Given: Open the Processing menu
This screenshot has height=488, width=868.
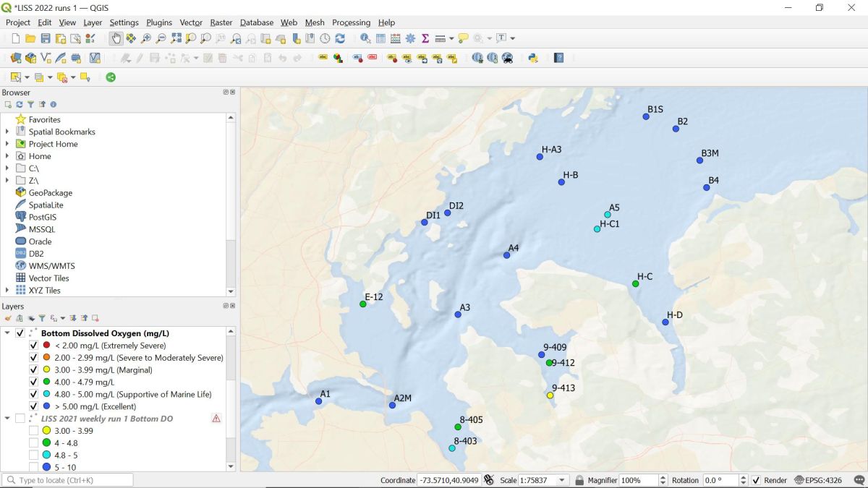Looking at the screenshot, I should tap(351, 22).
